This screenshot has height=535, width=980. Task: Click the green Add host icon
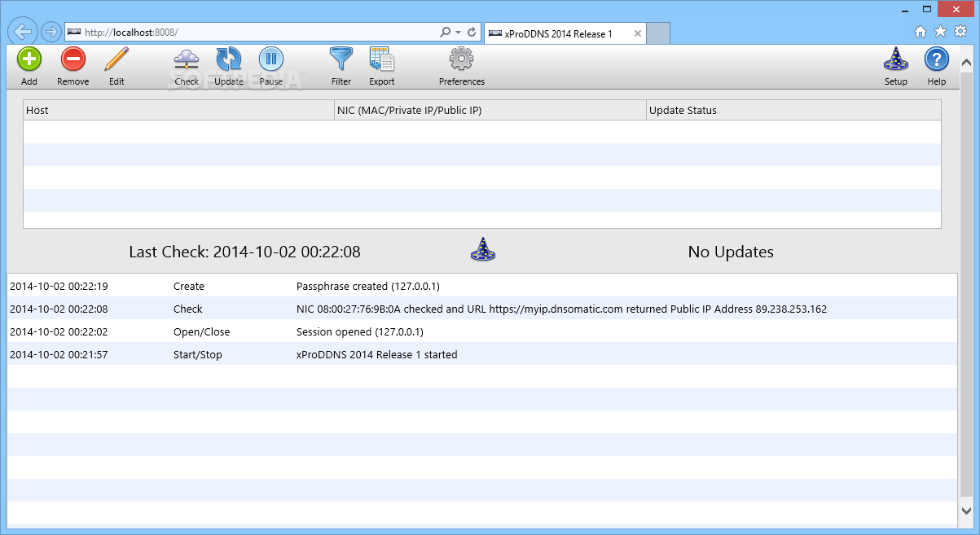click(29, 59)
